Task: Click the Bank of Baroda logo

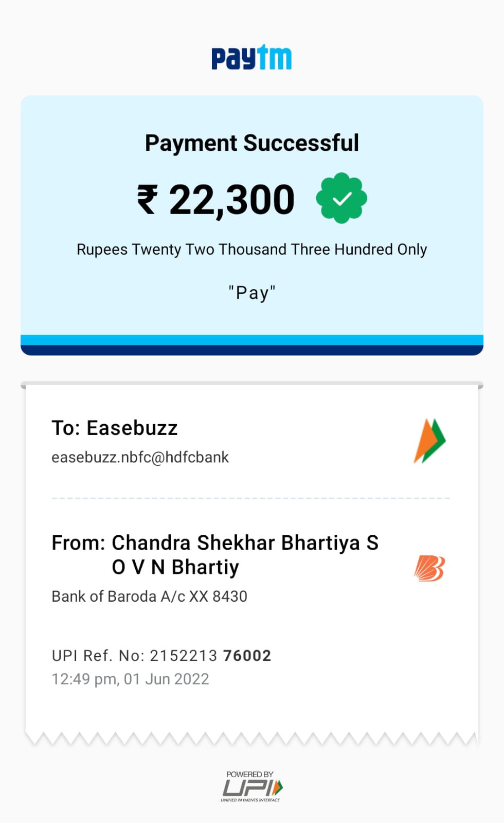Action: pos(429,569)
